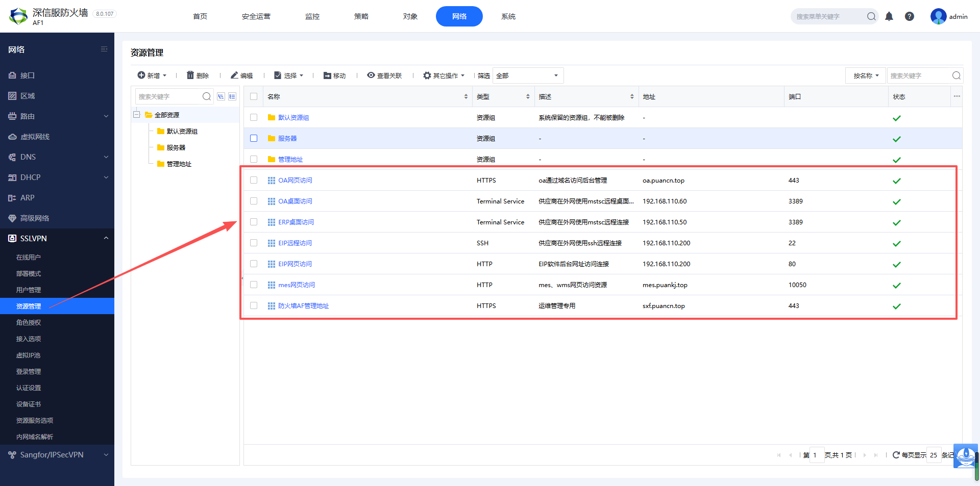Select 服务器 in the resource tree
The height and width of the screenshot is (486, 980).
coord(176,147)
